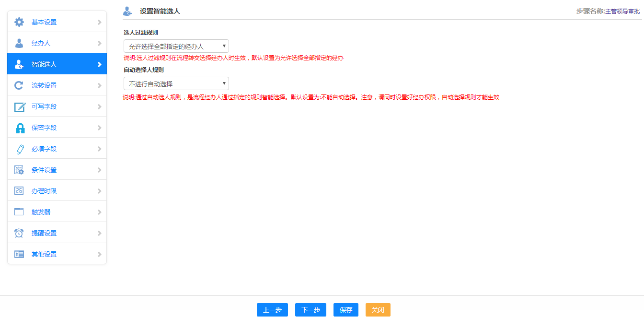
Task: Click the window icon for 触发器
Action: click(x=19, y=212)
